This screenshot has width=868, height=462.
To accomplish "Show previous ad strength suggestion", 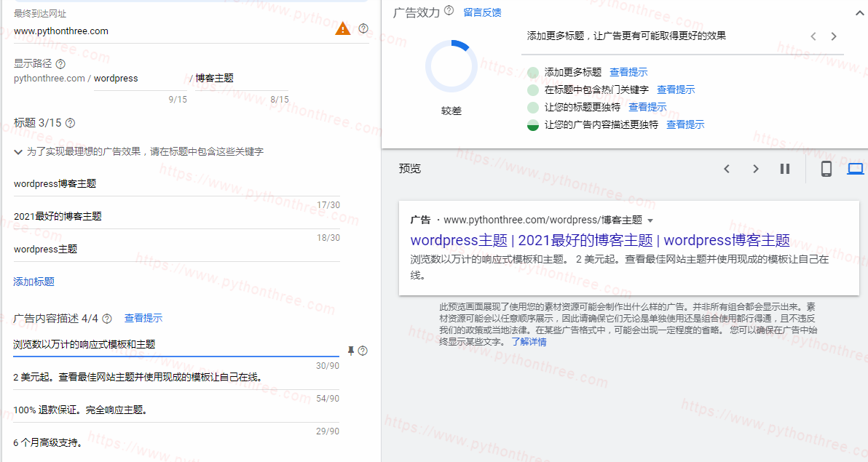I will pyautogui.click(x=813, y=36).
